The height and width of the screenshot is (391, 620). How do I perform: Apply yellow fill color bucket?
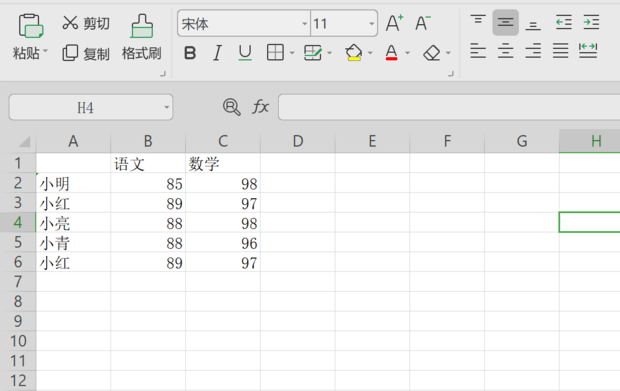(353, 52)
